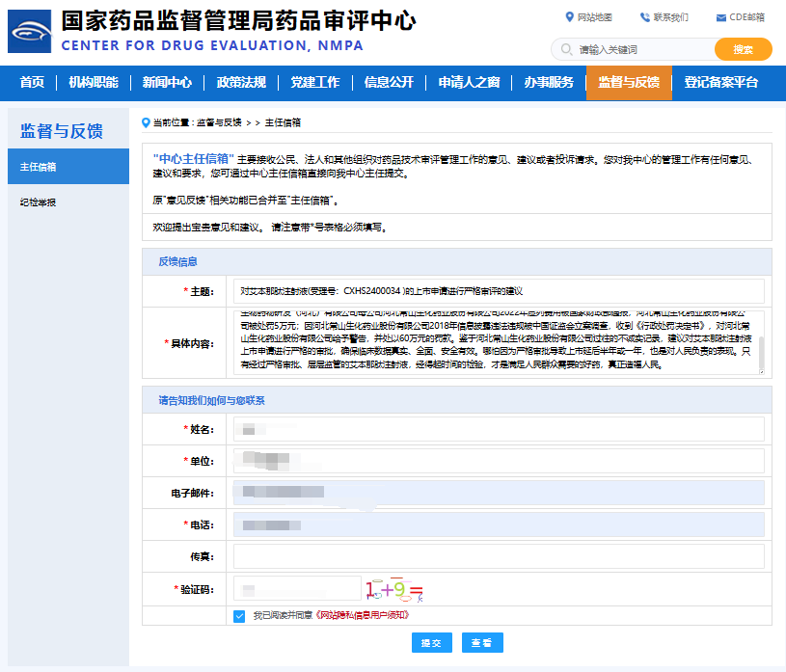Click the 具体内容 textarea scrollbar

coord(760,351)
